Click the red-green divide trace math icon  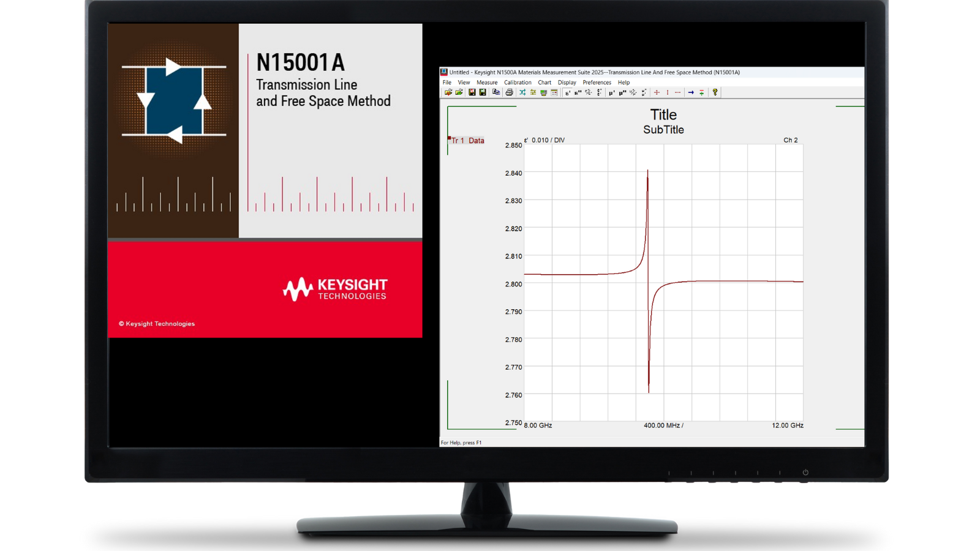click(x=702, y=92)
